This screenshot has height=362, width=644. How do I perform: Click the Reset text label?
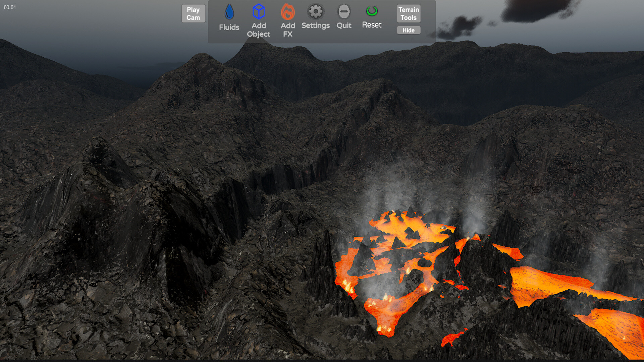[x=372, y=24]
